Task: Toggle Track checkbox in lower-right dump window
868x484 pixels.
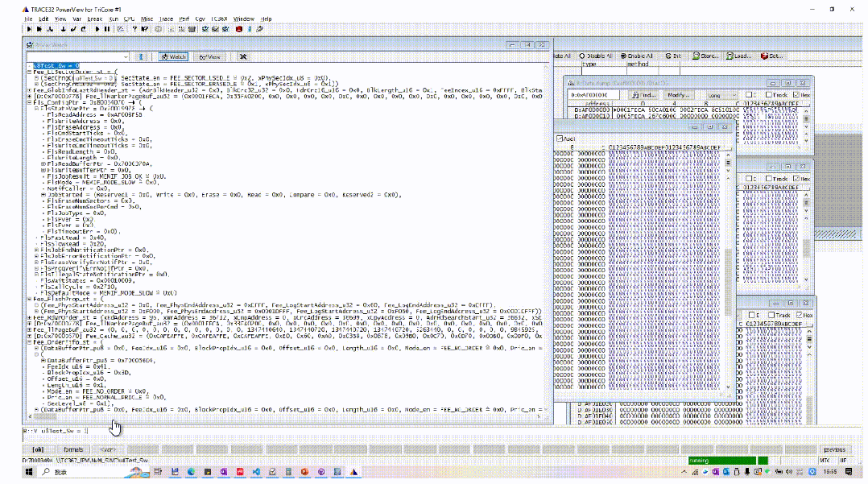Action: [x=771, y=315]
